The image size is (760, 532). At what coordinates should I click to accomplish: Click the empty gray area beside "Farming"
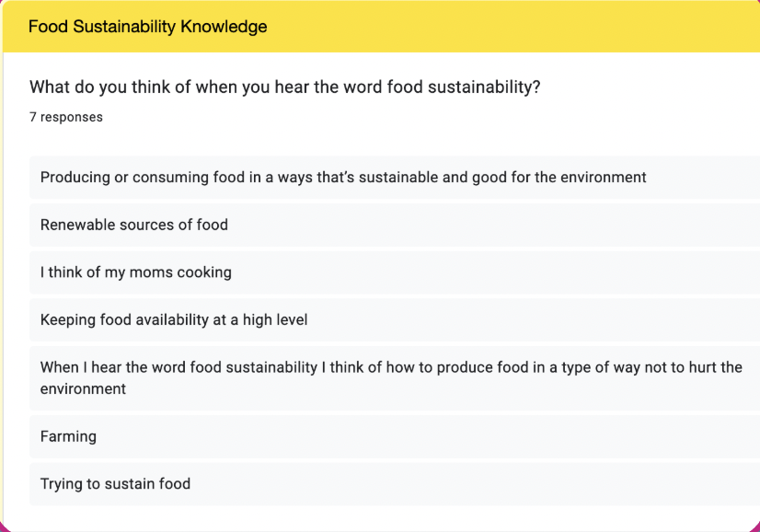click(x=427, y=436)
